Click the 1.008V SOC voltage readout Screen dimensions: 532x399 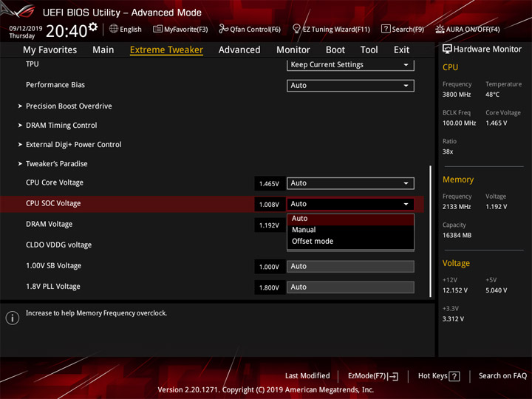pos(270,204)
